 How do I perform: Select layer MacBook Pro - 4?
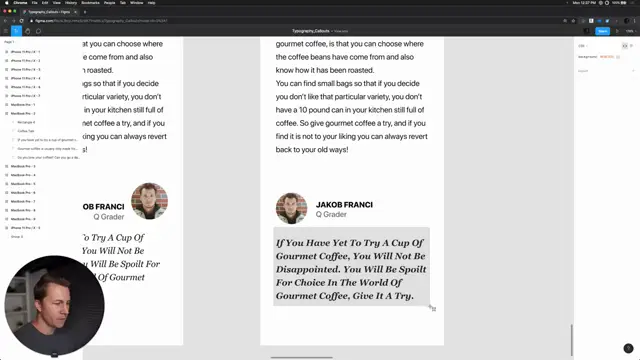[23, 175]
